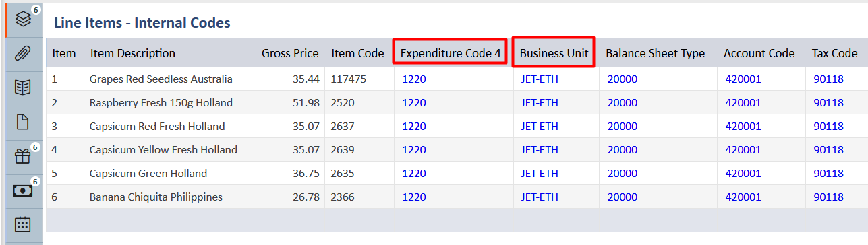Open the calendar sidebar icon
This screenshot has height=245, width=868.
(24, 224)
